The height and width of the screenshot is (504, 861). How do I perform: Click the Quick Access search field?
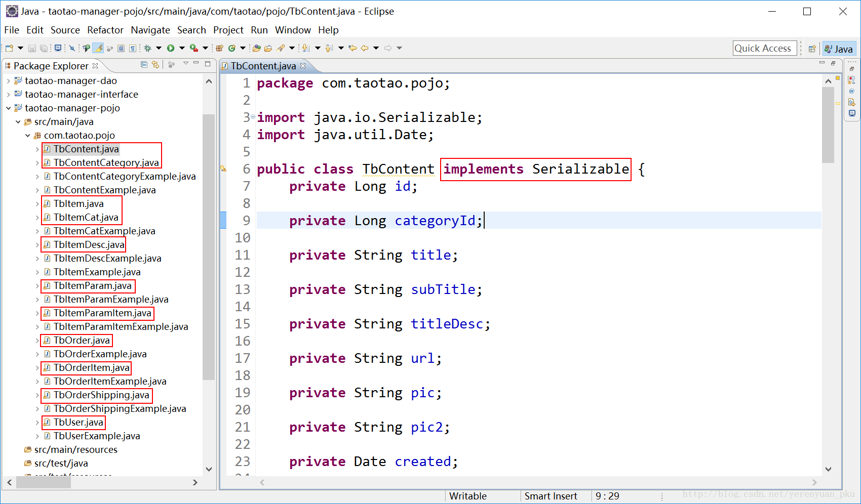point(765,48)
